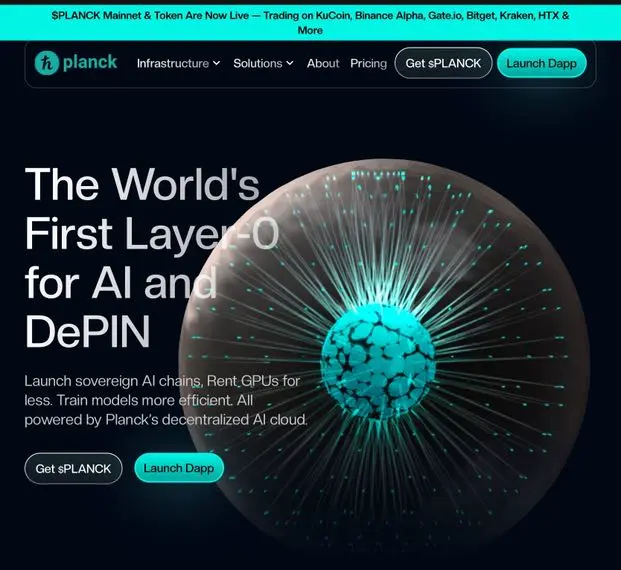Click Launch Dapp in the navbar
Viewport: 621px width, 570px height.
(x=541, y=63)
